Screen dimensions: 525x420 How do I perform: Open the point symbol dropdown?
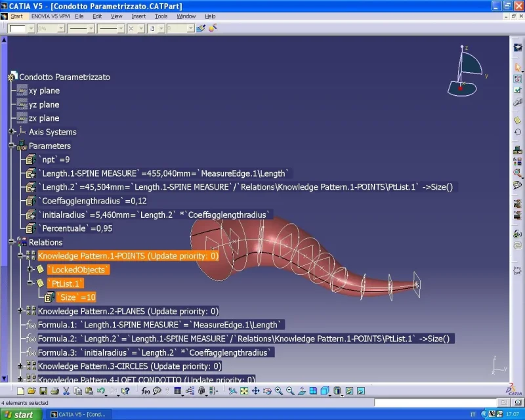click(x=141, y=29)
